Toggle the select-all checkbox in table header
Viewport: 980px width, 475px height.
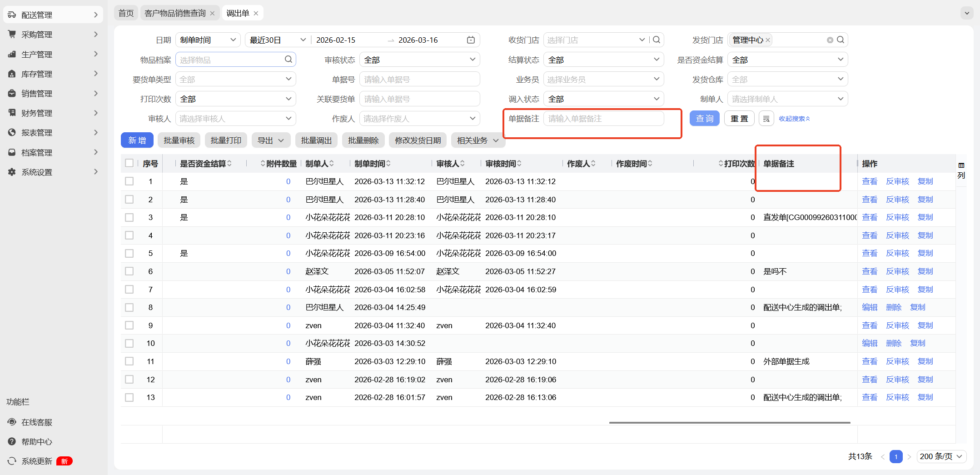[129, 163]
